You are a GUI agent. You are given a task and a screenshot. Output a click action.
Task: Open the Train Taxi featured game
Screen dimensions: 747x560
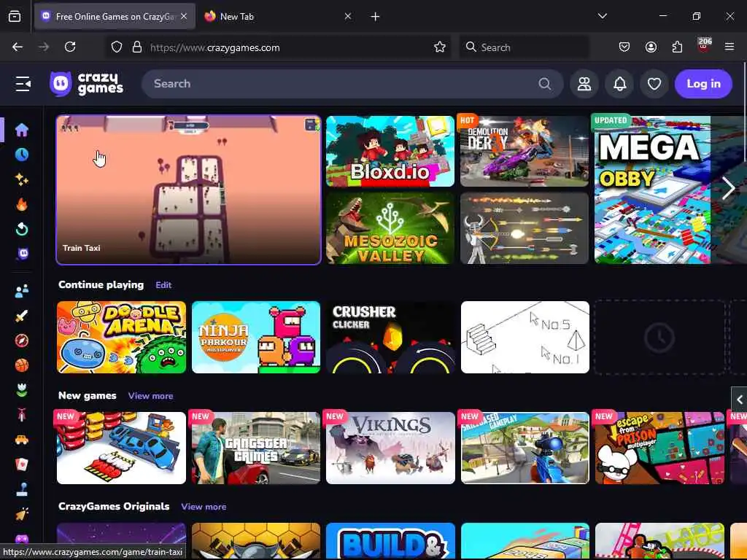(189, 190)
